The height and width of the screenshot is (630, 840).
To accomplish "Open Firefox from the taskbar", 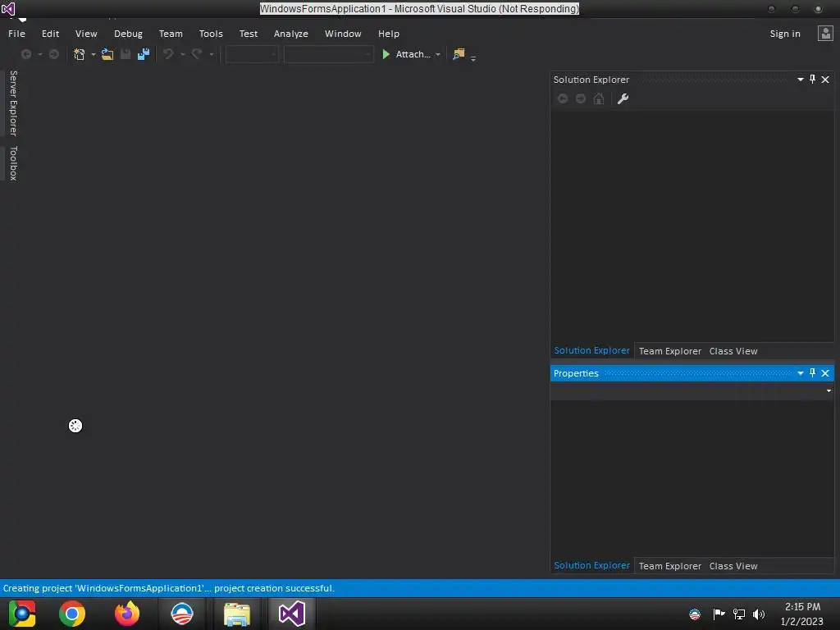I will pyautogui.click(x=127, y=614).
